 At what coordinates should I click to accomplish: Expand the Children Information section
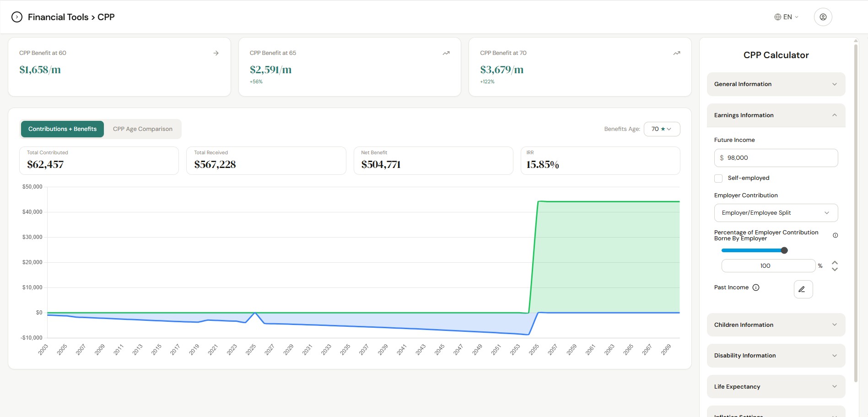pyautogui.click(x=776, y=325)
